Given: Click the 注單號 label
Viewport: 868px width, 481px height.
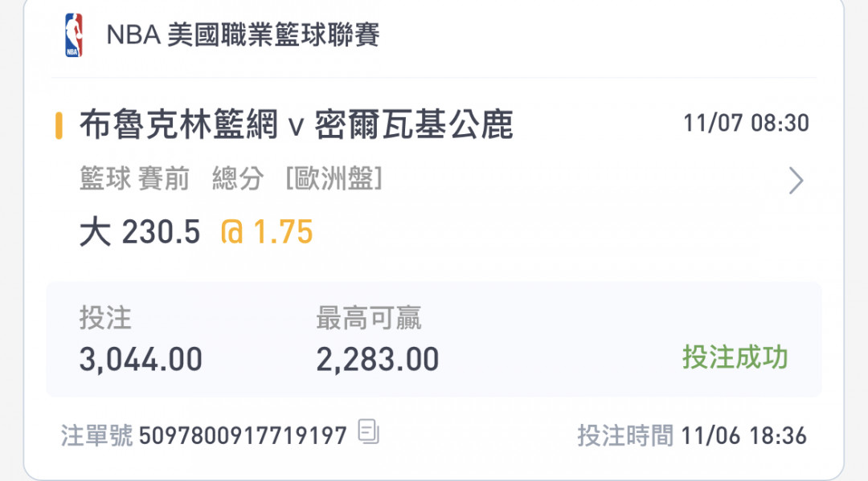Looking at the screenshot, I should click(97, 436).
